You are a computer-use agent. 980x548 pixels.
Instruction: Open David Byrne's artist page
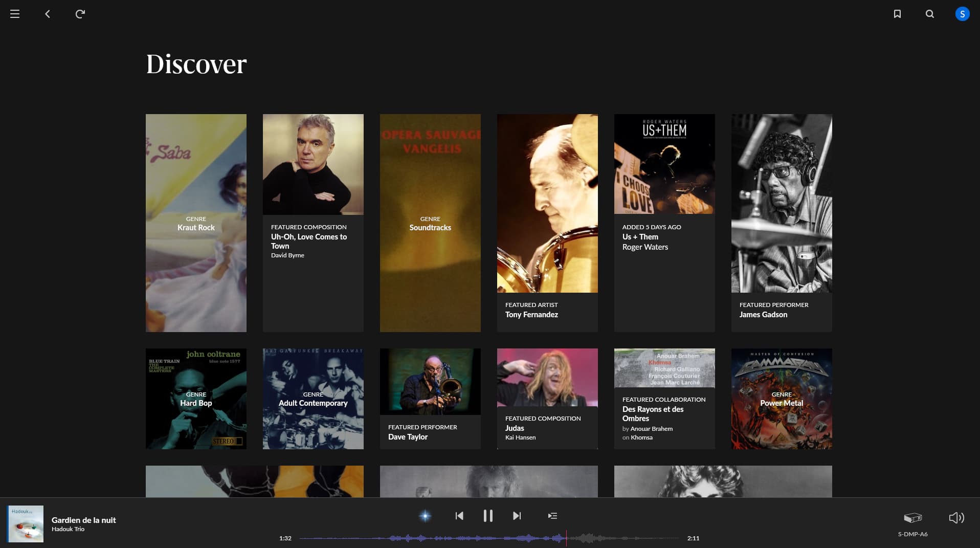(287, 255)
